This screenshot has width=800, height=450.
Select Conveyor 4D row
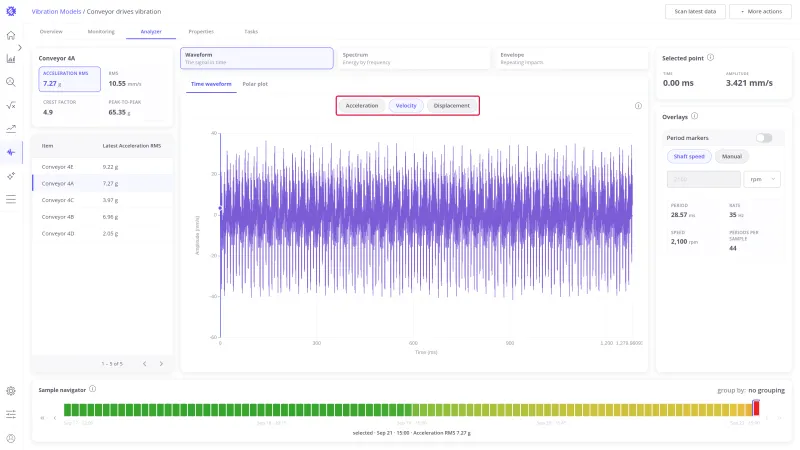click(103, 234)
